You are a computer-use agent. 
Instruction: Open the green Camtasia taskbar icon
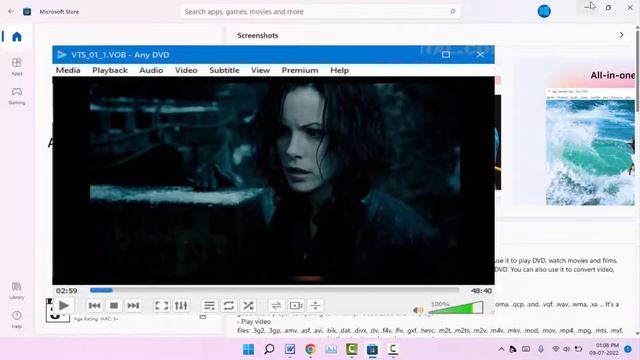click(351, 349)
